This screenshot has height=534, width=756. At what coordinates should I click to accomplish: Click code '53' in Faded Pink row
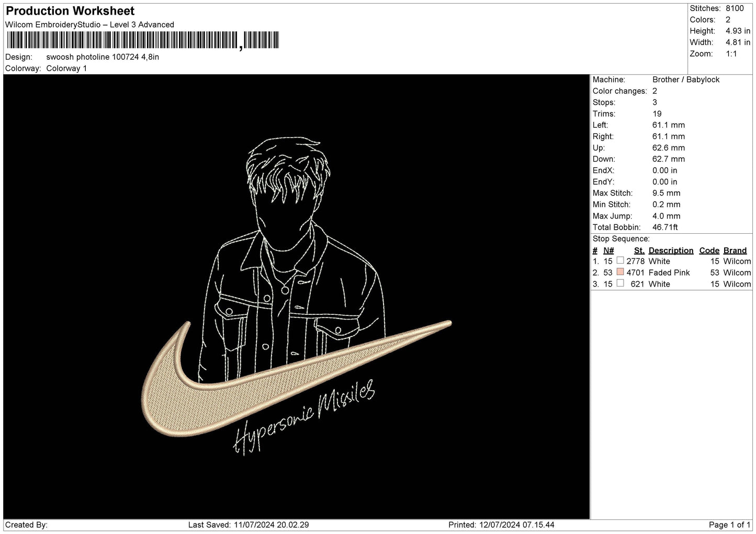click(715, 273)
